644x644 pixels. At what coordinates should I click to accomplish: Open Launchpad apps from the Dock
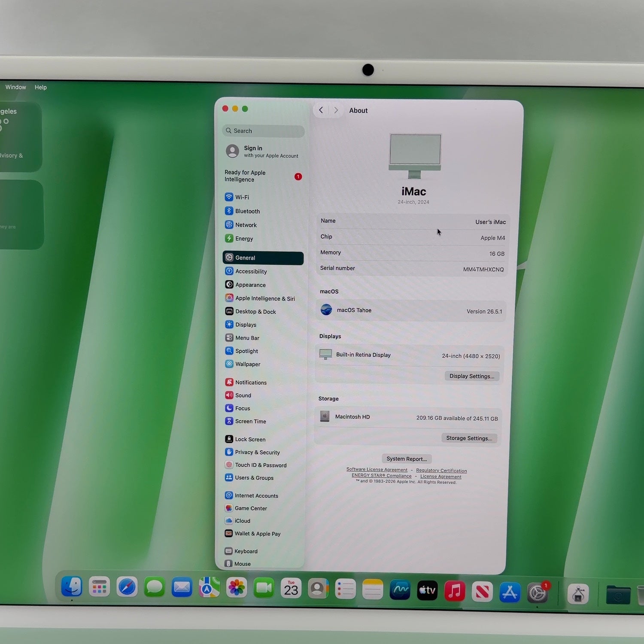pyautogui.click(x=99, y=587)
